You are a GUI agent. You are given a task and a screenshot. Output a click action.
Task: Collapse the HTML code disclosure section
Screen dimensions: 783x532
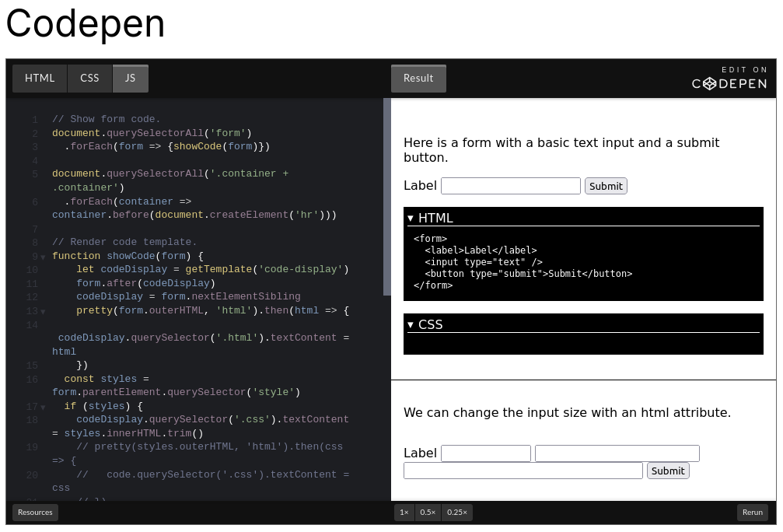point(411,219)
